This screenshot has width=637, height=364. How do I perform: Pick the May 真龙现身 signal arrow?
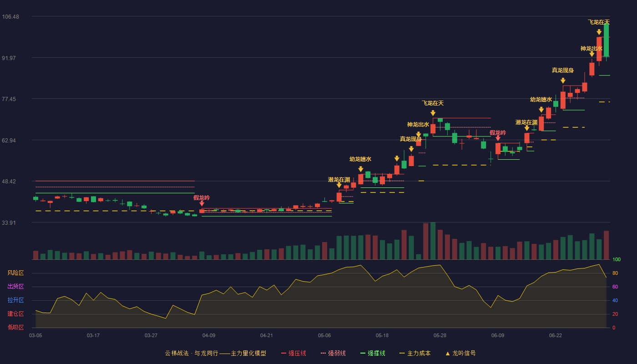[411, 149]
